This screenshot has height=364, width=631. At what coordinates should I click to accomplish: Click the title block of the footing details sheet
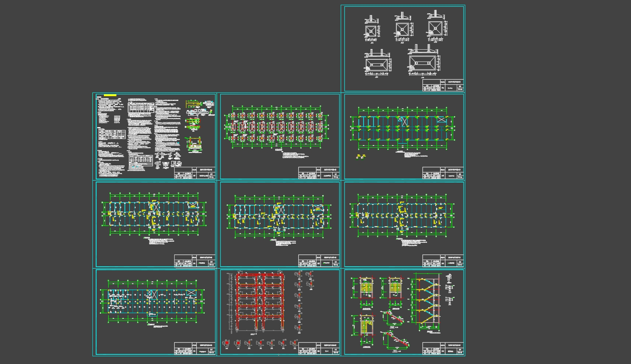[x=442, y=85]
